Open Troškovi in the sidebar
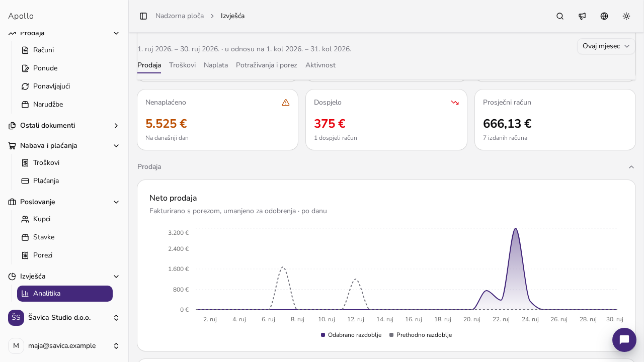644x362 pixels. [65, 163]
